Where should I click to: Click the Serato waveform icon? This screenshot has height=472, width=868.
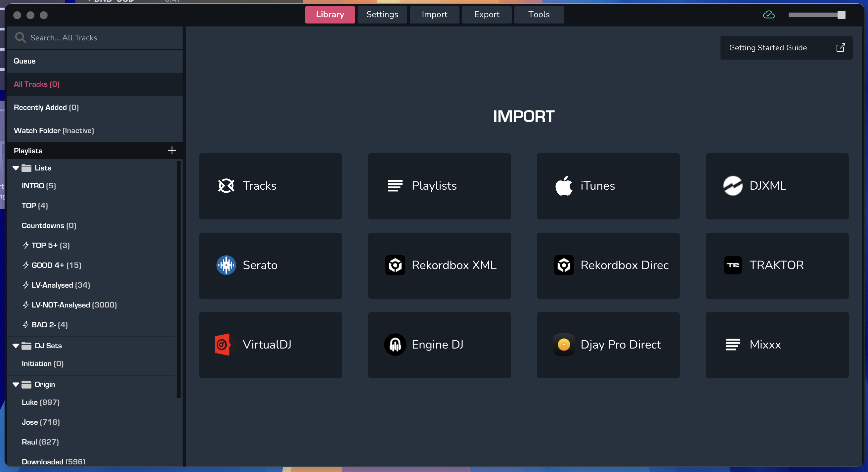pos(226,265)
